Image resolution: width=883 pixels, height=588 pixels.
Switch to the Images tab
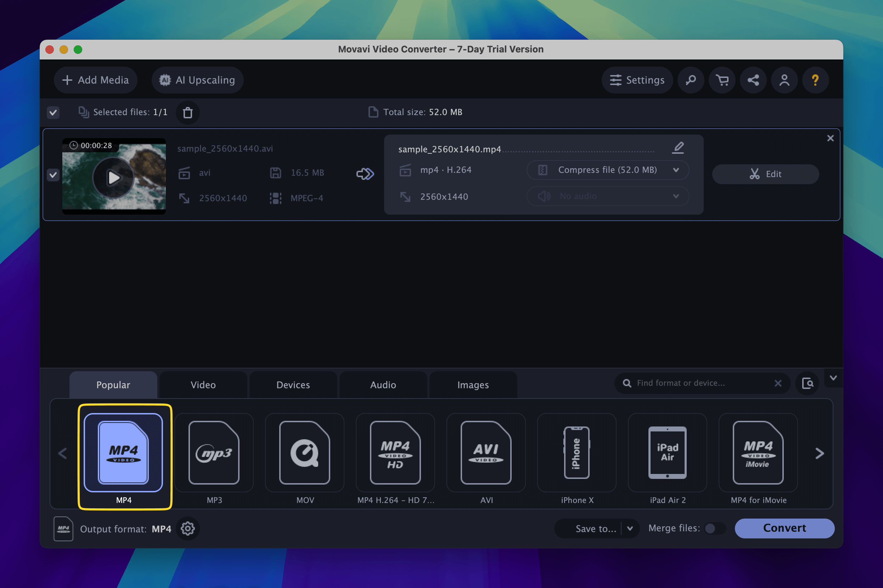point(473,385)
